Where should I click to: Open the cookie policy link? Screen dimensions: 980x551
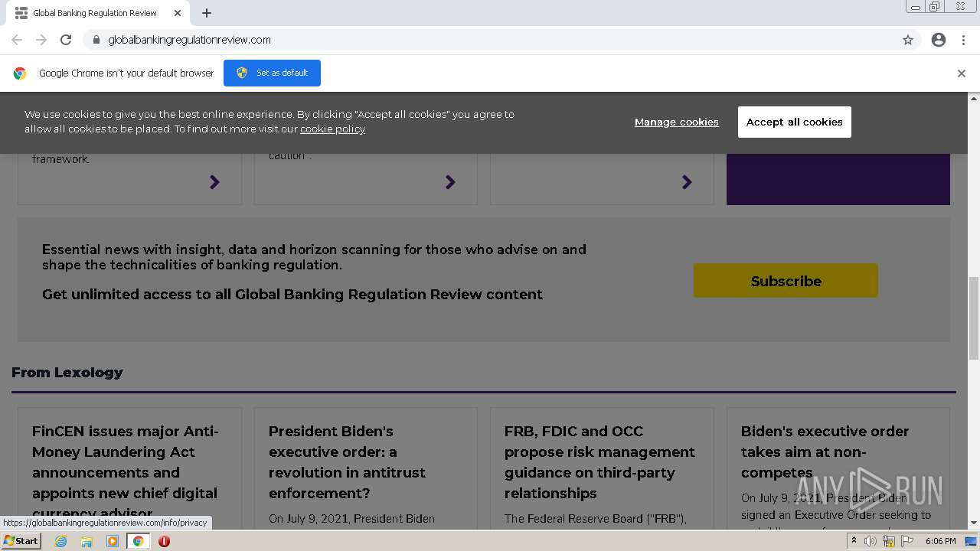click(x=332, y=129)
